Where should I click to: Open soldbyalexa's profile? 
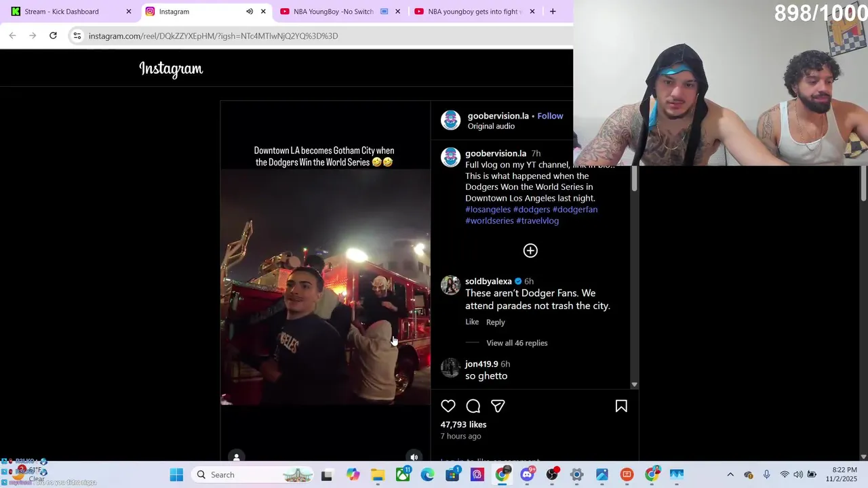click(x=488, y=281)
